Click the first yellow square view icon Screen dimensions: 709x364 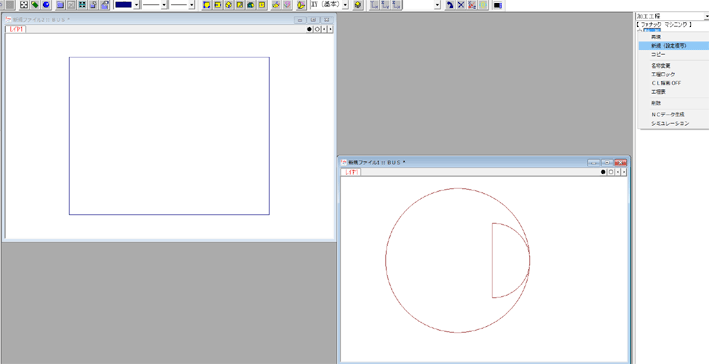click(207, 5)
